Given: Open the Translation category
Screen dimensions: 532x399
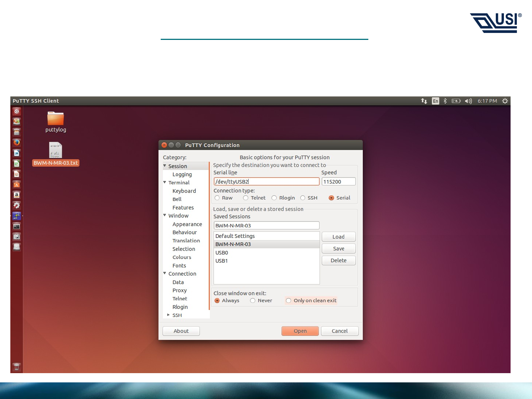Looking at the screenshot, I should click(186, 241).
